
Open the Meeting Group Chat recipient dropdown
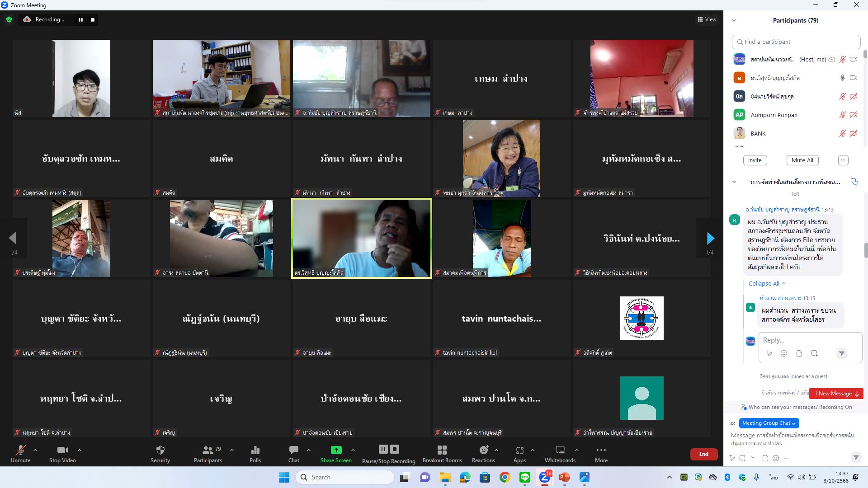(x=769, y=423)
